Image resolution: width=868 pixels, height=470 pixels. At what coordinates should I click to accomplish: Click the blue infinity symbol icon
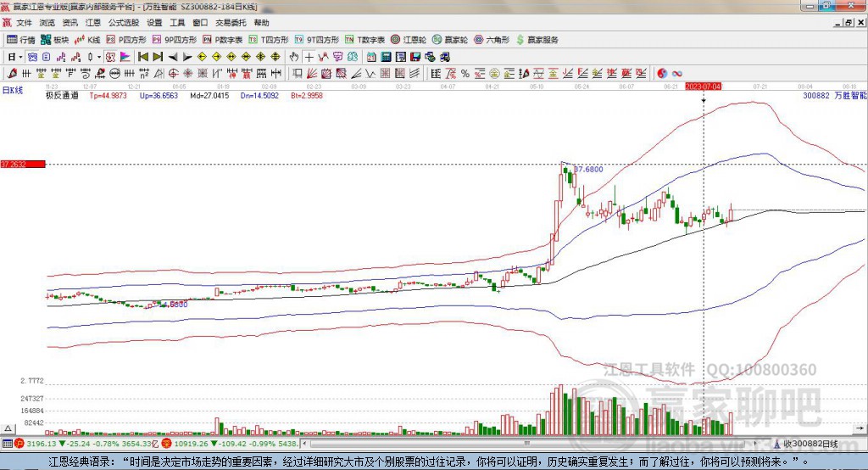[677, 73]
